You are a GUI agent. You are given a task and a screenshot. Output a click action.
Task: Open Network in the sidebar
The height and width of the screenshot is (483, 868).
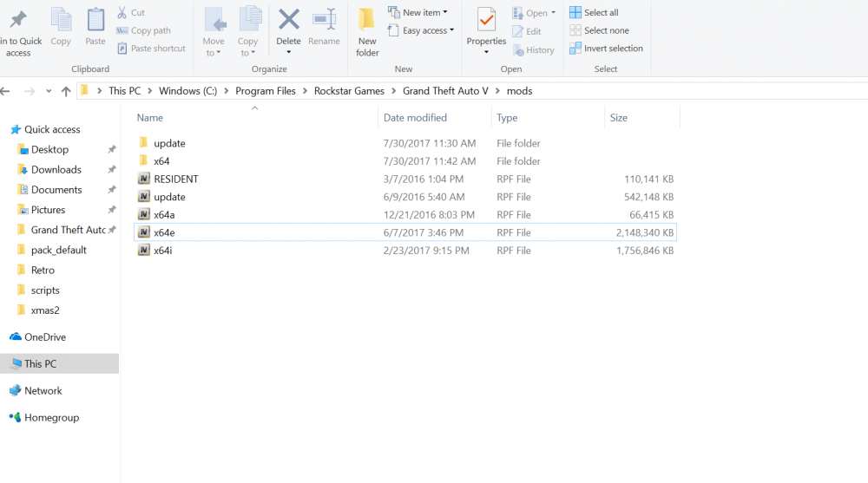pos(36,390)
